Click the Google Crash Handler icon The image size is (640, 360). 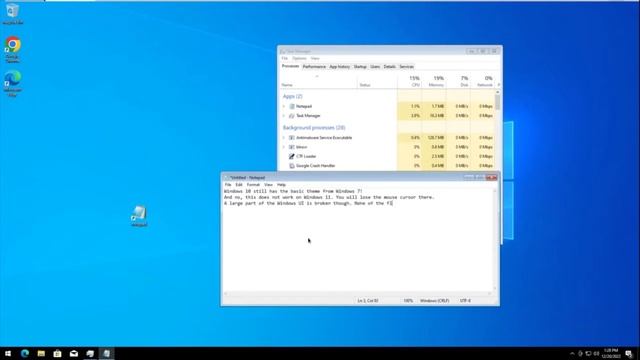(292, 166)
